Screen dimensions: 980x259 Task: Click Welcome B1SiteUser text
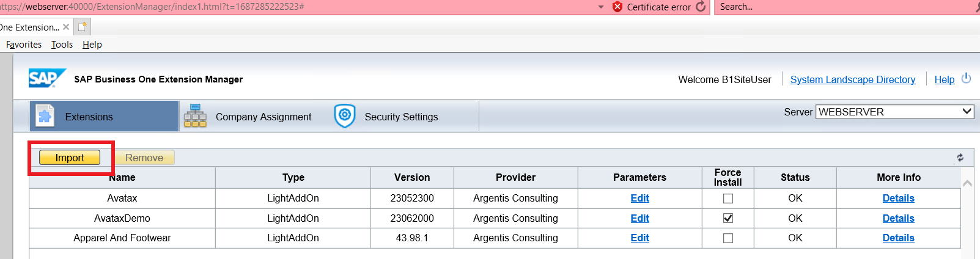724,79
